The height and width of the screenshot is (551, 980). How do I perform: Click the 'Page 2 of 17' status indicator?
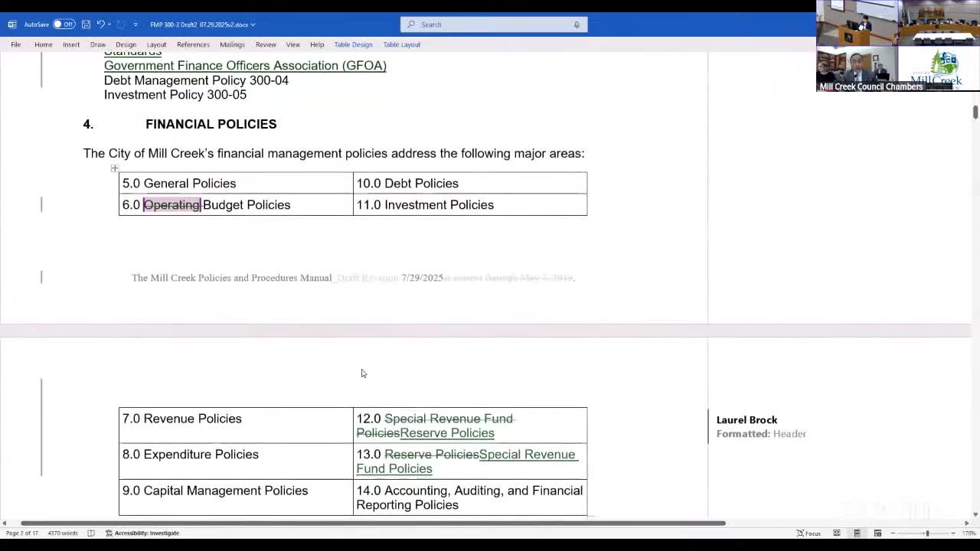22,533
